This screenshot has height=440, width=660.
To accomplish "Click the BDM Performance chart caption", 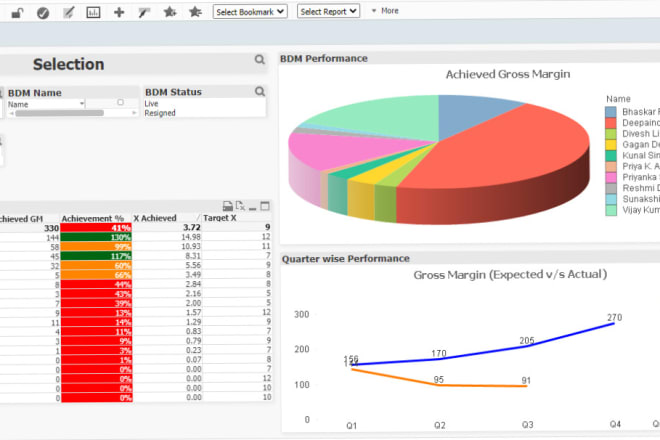I will [324, 59].
